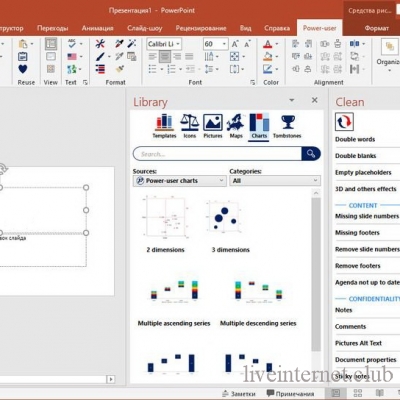Switch to Normal view in status bar
400x400 pixels.
tap(336, 393)
